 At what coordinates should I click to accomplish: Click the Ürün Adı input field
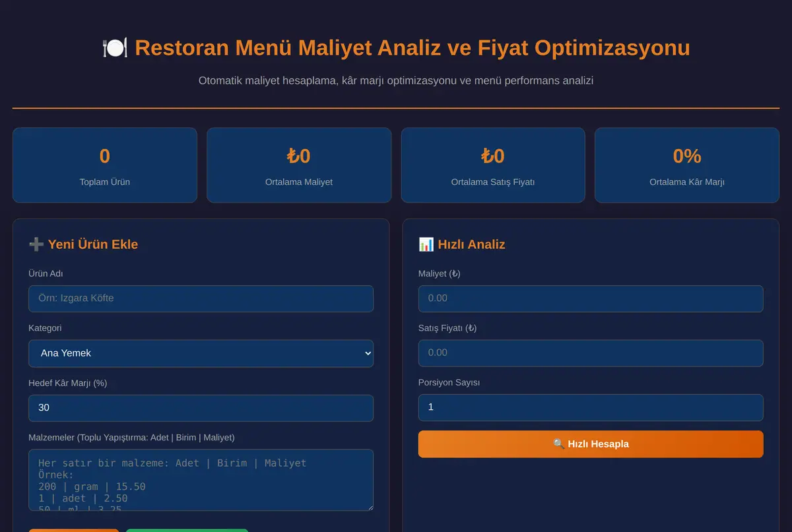click(201, 298)
